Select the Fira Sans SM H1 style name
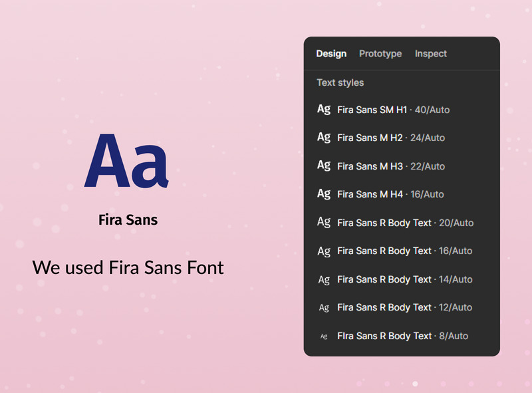Viewport: 532px width, 393px height. [x=372, y=110]
